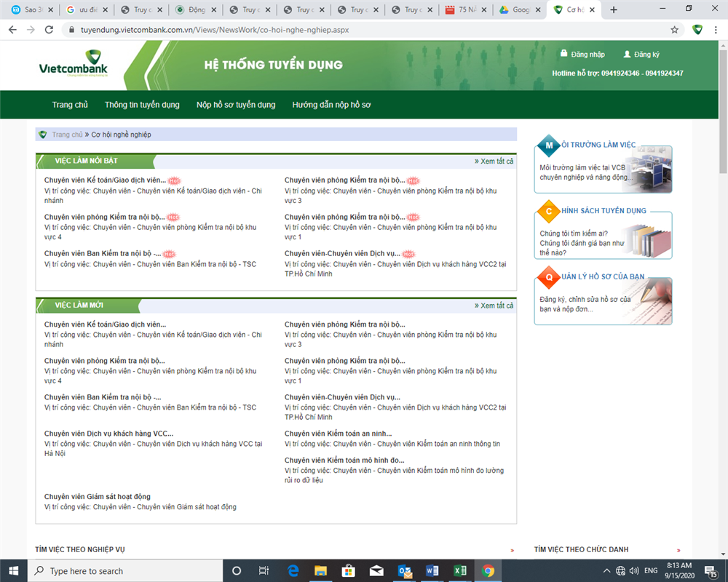
Task: Click the blue M diamond icon
Action: click(549, 145)
